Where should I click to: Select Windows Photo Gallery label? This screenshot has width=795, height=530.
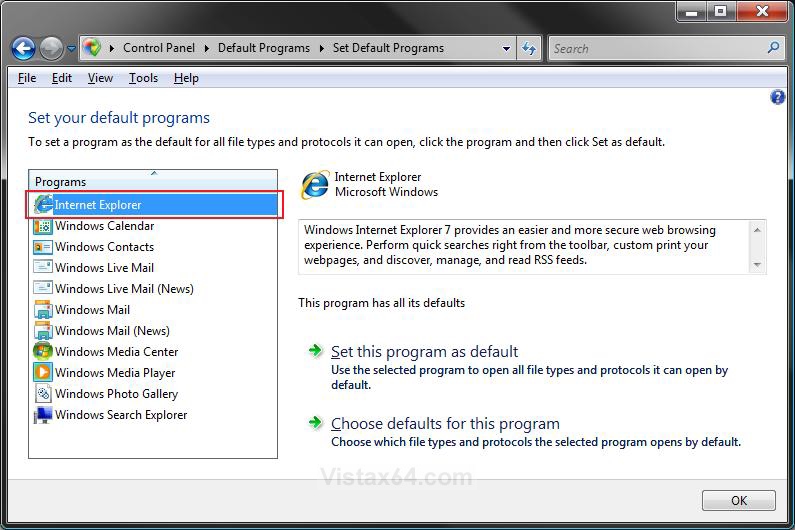pyautogui.click(x=117, y=394)
